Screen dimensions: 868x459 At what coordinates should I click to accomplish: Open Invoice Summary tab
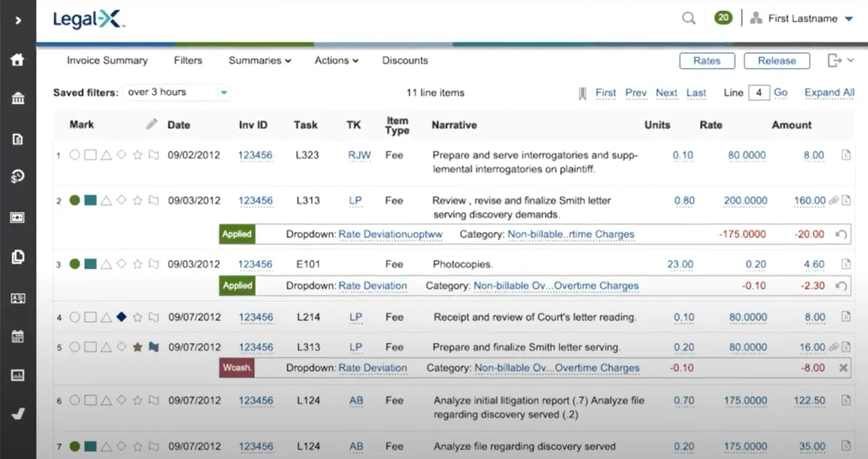[107, 61]
